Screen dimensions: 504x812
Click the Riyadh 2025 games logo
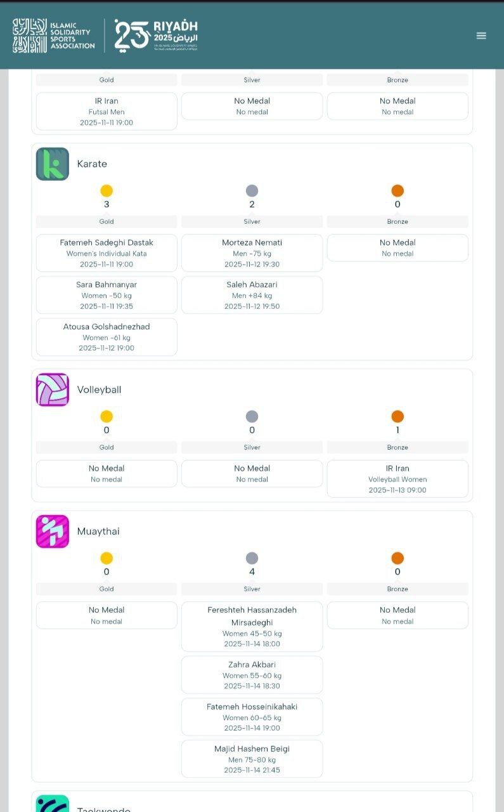coord(156,35)
